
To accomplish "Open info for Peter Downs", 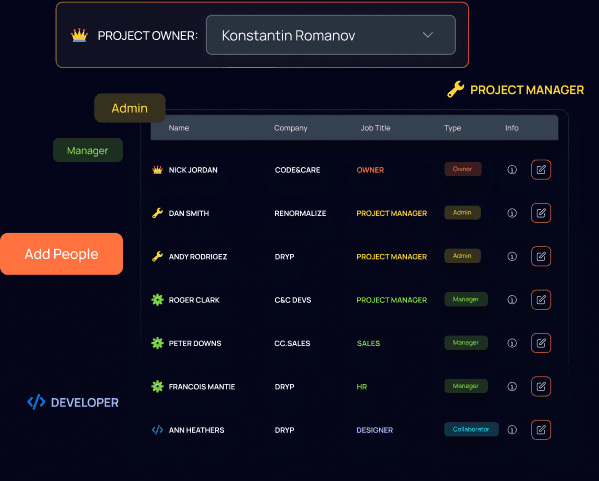I will (512, 343).
